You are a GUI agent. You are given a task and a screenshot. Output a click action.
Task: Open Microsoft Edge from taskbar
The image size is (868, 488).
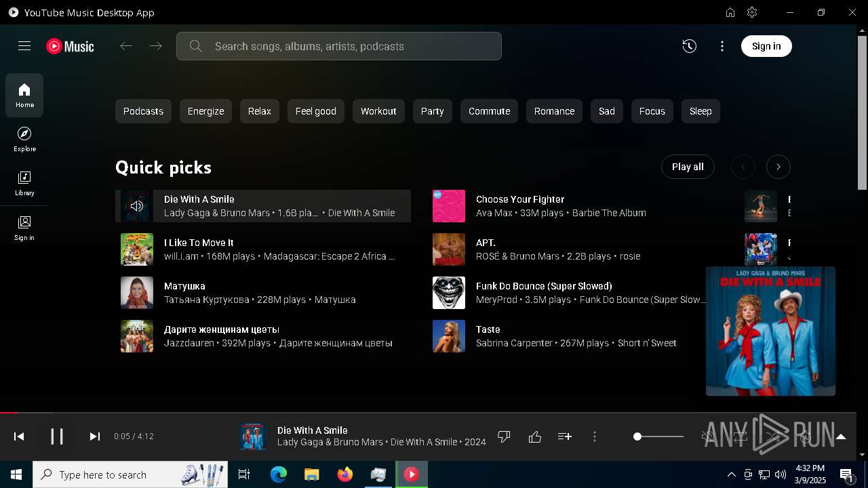coord(279,474)
